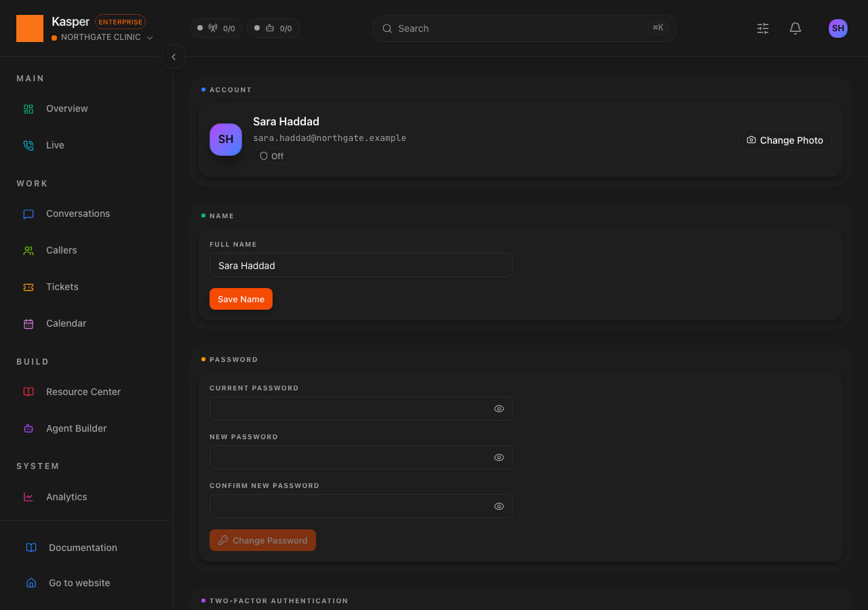Click the Change Password button
Image resolution: width=868 pixels, height=610 pixels.
click(262, 540)
